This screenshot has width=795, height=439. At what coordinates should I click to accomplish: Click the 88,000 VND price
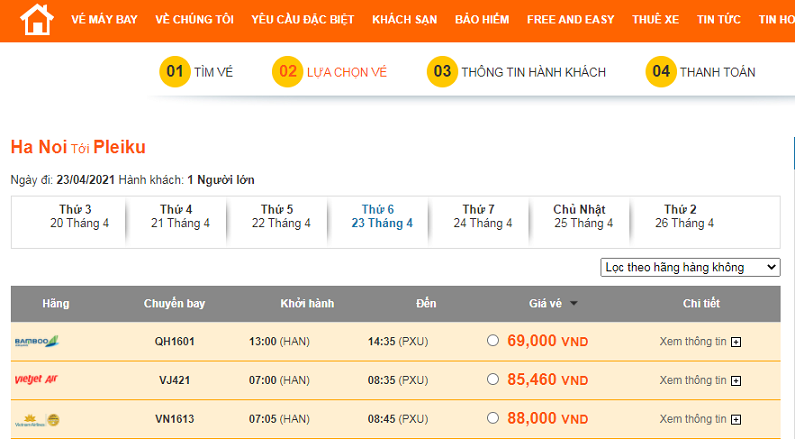pyautogui.click(x=548, y=418)
